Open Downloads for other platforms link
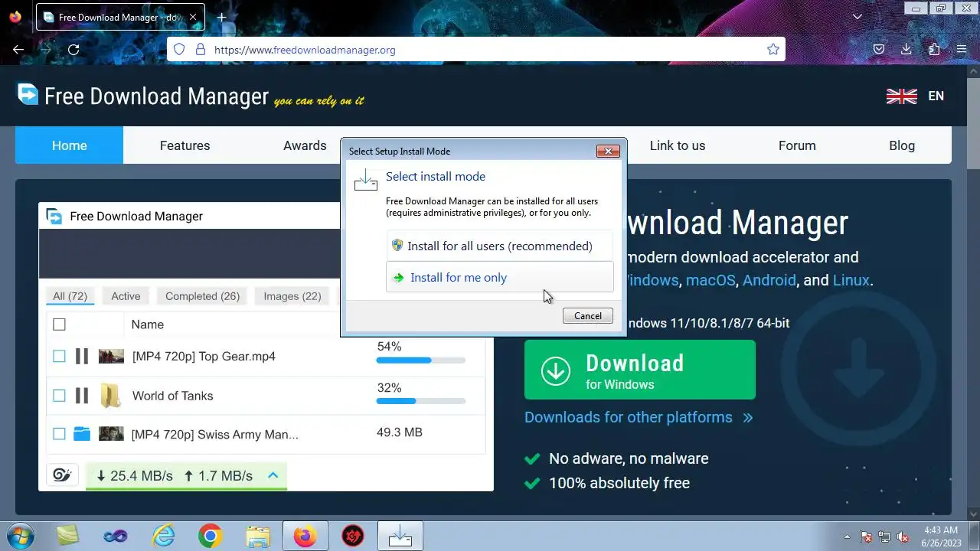The image size is (980, 551). tap(639, 417)
